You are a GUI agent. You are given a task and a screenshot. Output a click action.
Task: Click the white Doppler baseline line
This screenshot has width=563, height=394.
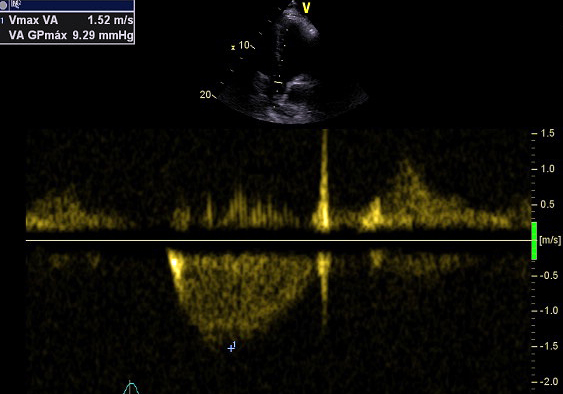278,240
